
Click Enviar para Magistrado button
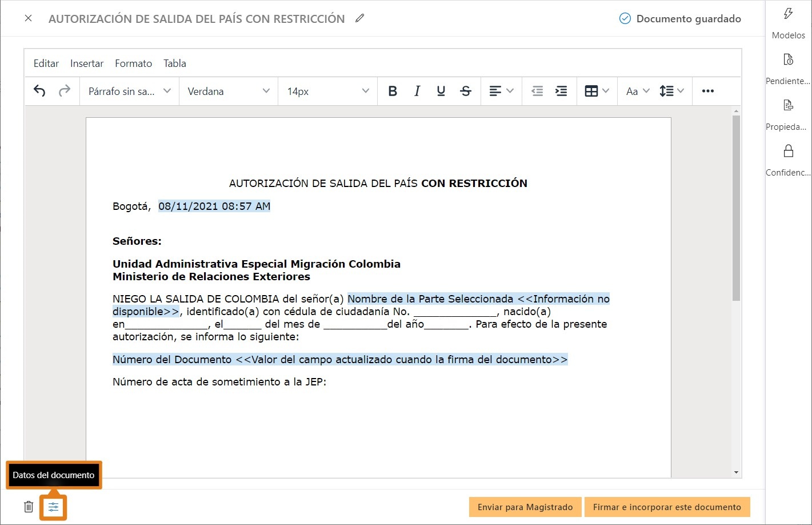(525, 507)
